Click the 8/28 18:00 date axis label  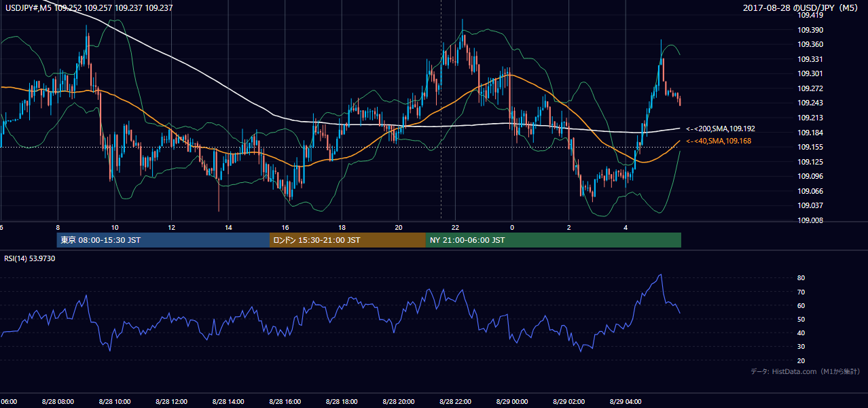pyautogui.click(x=342, y=402)
